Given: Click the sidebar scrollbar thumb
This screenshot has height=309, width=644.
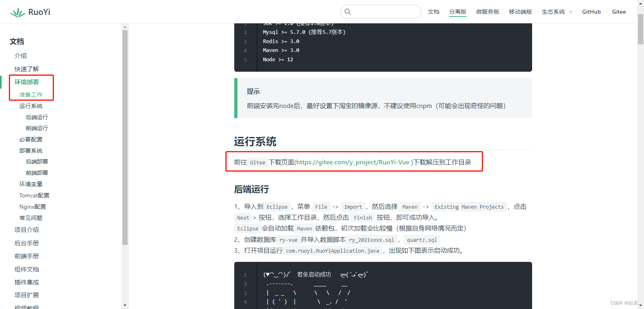Looking at the screenshot, I should [x=125, y=137].
